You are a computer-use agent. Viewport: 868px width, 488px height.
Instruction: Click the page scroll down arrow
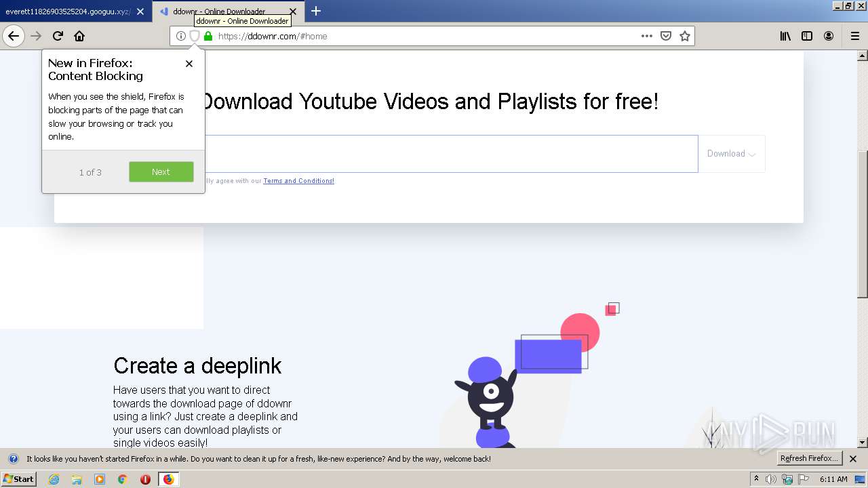click(x=863, y=443)
